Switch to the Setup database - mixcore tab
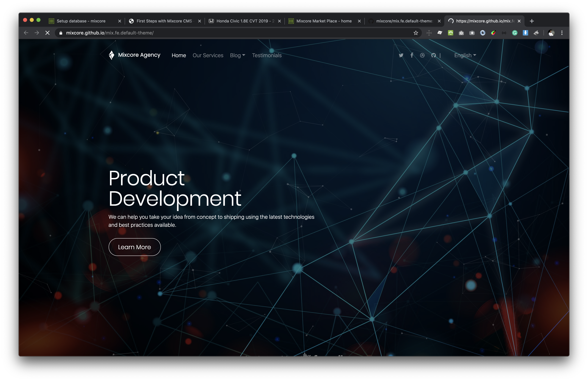This screenshot has height=381, width=588. point(81,21)
